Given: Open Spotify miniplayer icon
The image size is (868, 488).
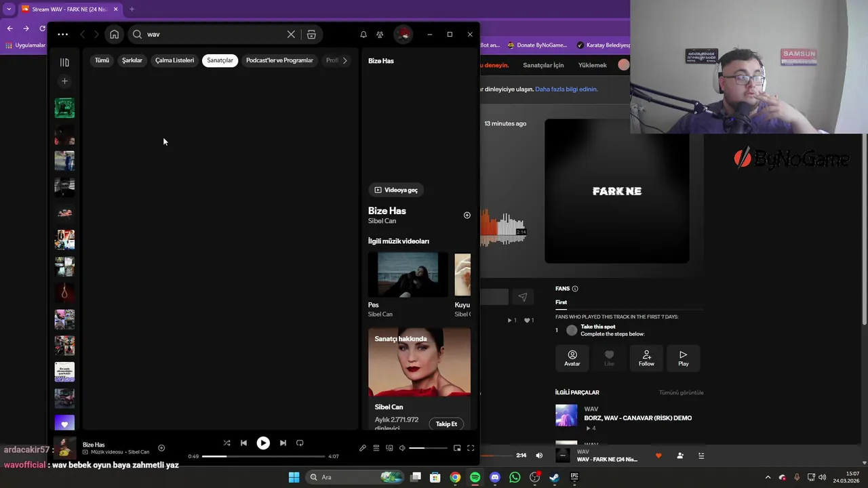Looking at the screenshot, I should (457, 448).
